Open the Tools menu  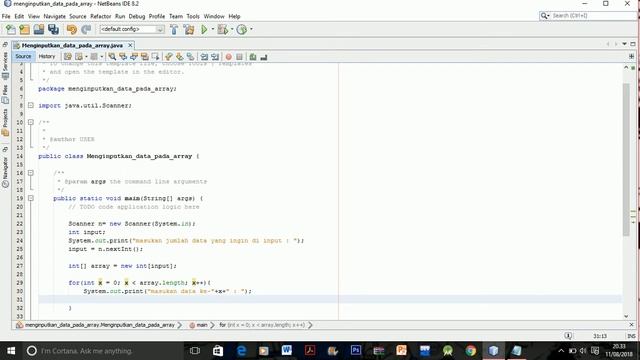(x=193, y=16)
